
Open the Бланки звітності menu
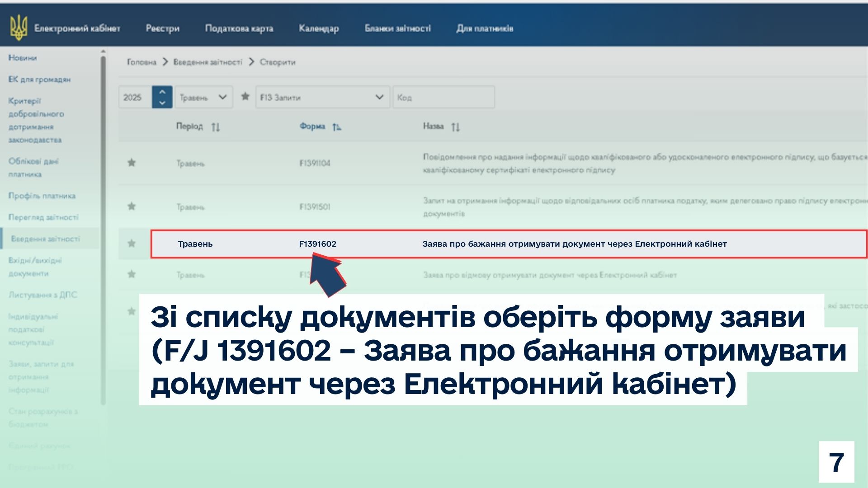(x=397, y=28)
